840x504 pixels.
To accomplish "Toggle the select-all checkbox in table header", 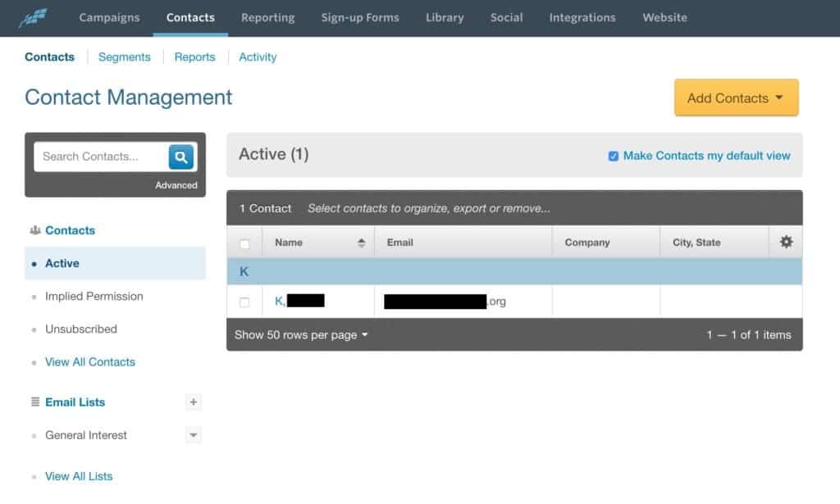I will (244, 244).
